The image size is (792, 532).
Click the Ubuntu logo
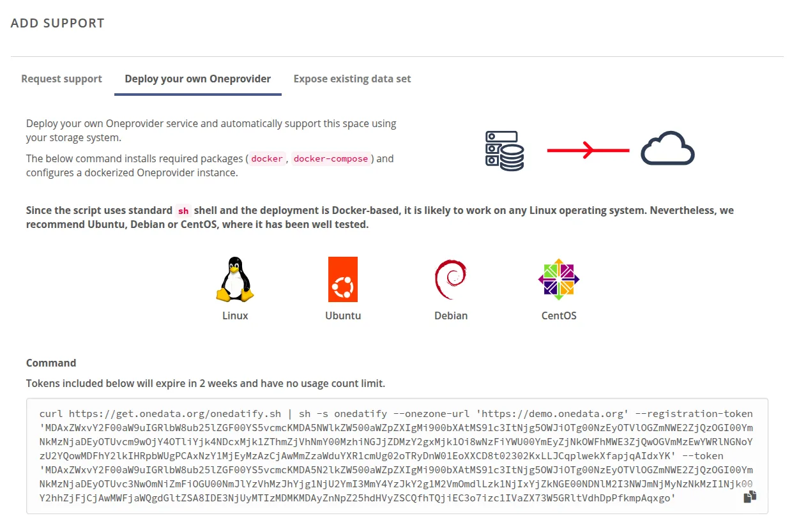343,279
